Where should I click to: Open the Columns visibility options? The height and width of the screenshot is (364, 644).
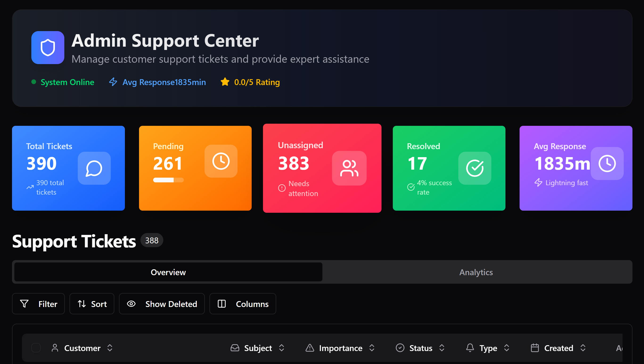tap(242, 304)
